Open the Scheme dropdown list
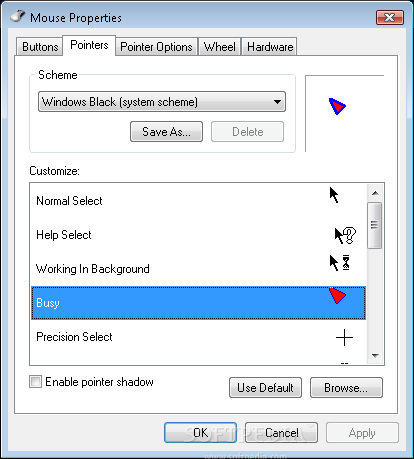Image resolution: width=414 pixels, height=459 pixels. tap(162, 102)
